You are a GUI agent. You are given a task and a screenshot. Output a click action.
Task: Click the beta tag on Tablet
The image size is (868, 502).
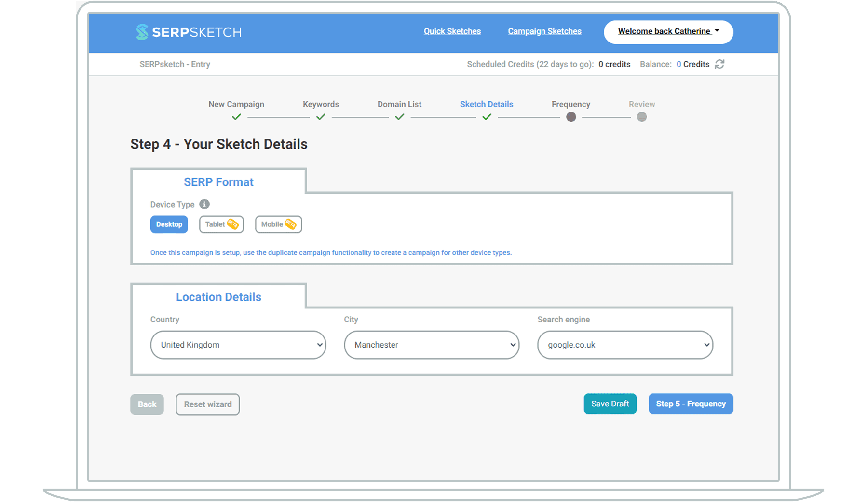(232, 224)
